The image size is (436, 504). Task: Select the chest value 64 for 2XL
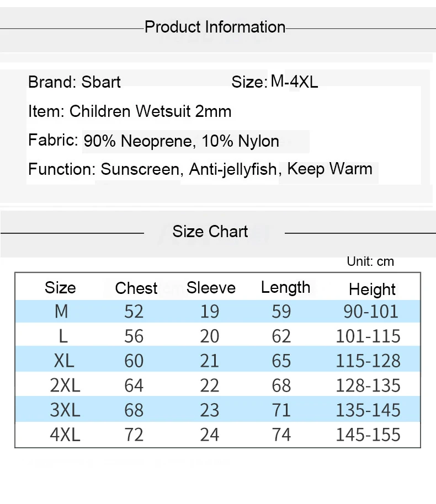click(134, 385)
